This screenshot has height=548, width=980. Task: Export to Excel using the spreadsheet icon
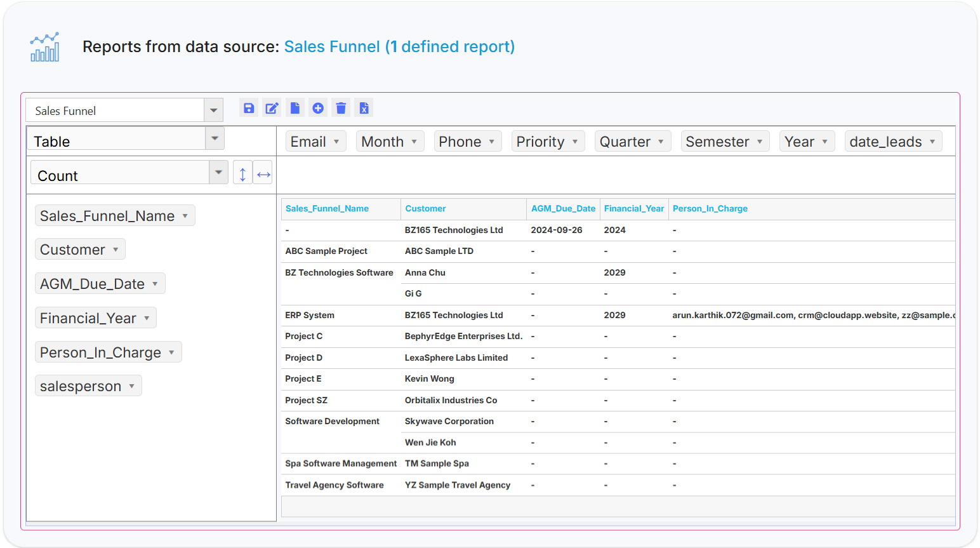(x=364, y=108)
